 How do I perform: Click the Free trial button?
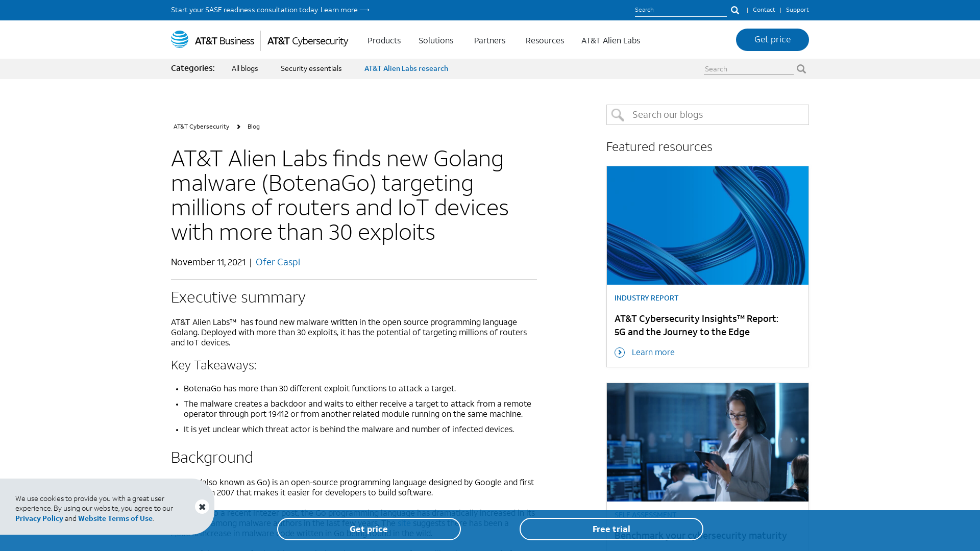pyautogui.click(x=611, y=529)
